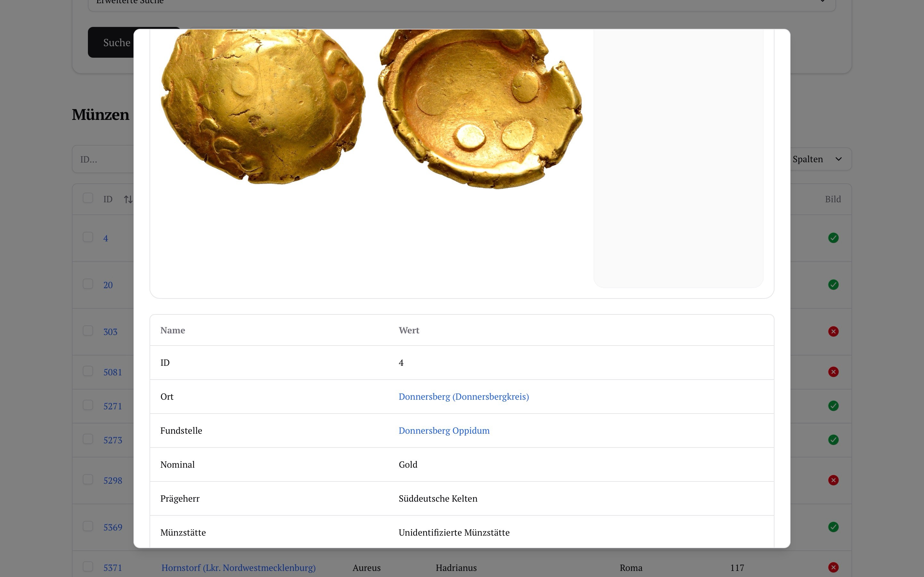Open the Donnersberg Oppidum Fundstelle link
Viewport: 924px width, 577px height.
444,431
